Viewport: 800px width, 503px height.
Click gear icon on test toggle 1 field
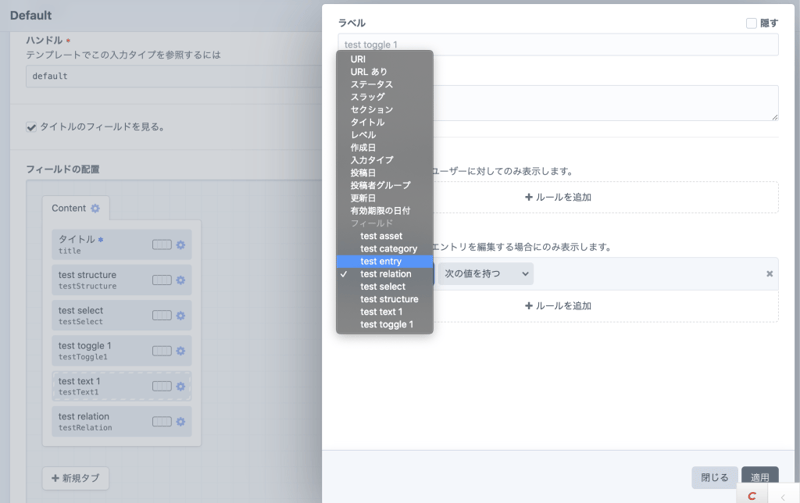point(181,351)
